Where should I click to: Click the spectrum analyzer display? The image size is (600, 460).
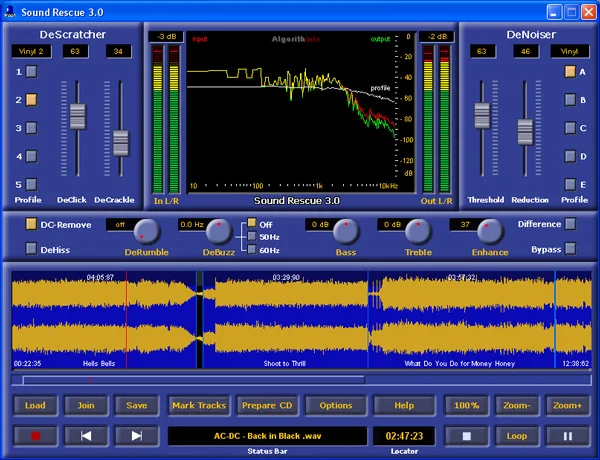coord(300,112)
